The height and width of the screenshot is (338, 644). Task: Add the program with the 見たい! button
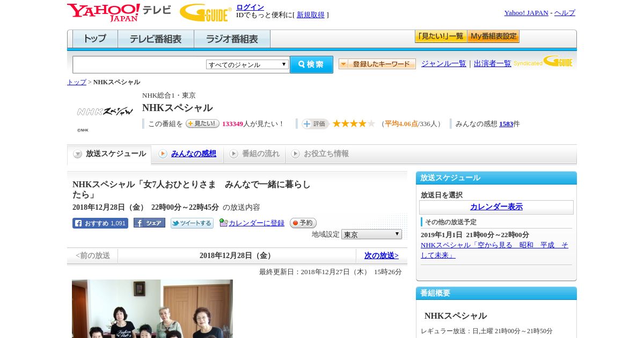pos(202,123)
